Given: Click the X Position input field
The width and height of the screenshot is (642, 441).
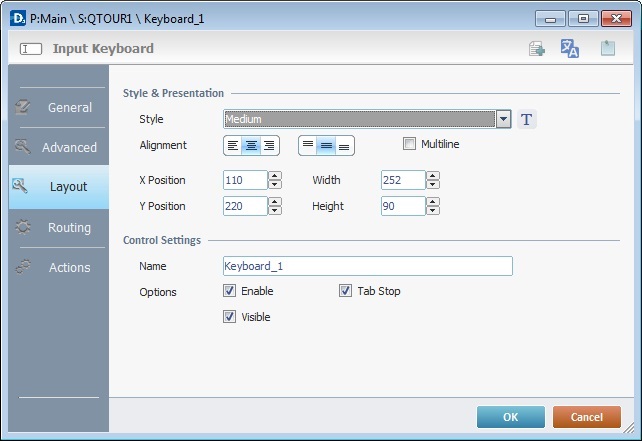Looking at the screenshot, I should coord(245,180).
